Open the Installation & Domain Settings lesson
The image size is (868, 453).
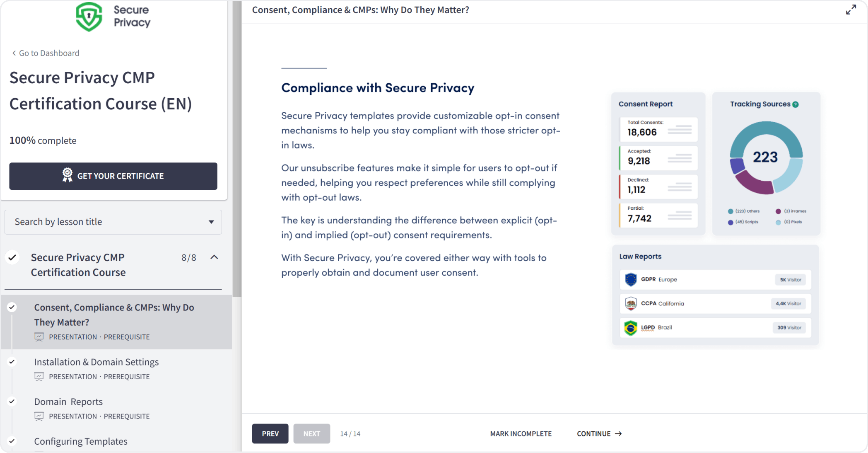(96, 361)
